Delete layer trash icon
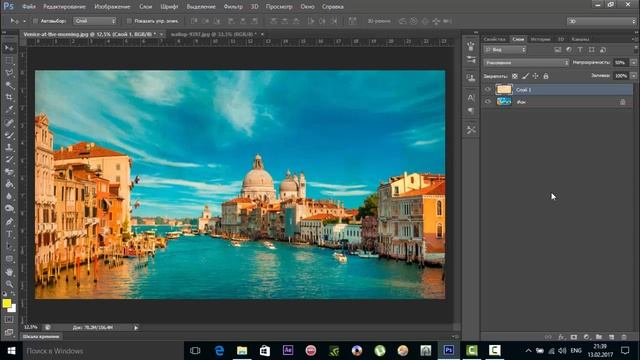 (624, 337)
